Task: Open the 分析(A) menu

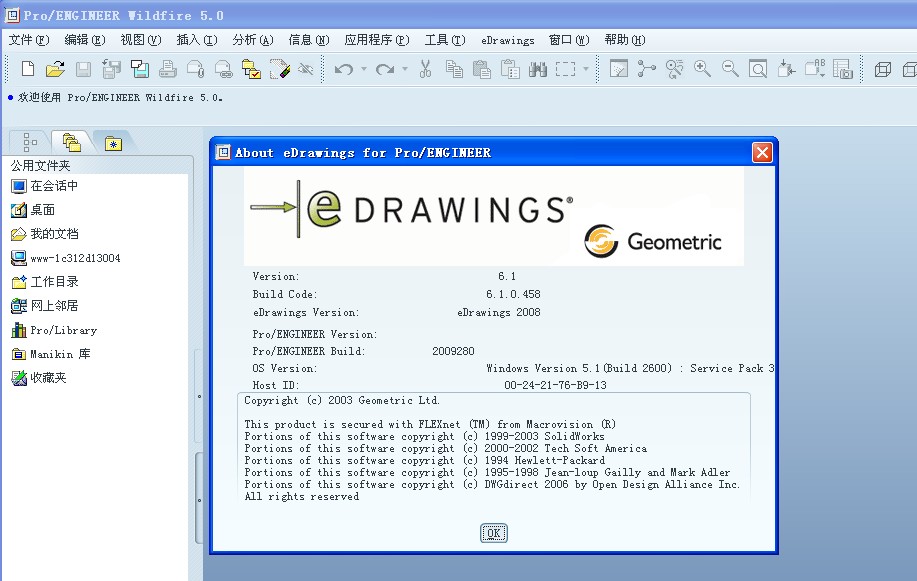Action: 253,40
